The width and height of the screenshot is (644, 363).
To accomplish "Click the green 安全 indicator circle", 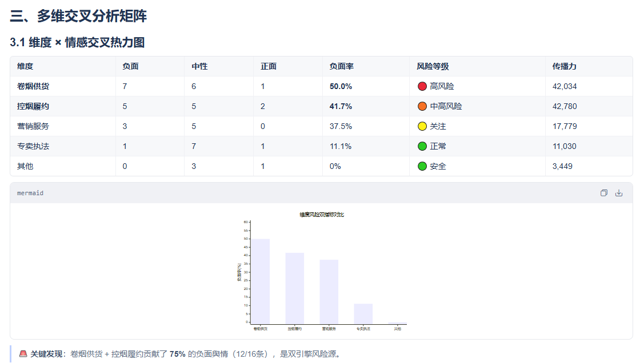I will point(422,166).
